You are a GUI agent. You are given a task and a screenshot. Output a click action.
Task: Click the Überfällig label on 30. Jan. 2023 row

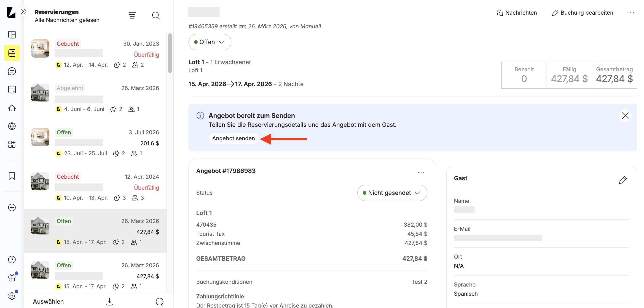tap(146, 54)
